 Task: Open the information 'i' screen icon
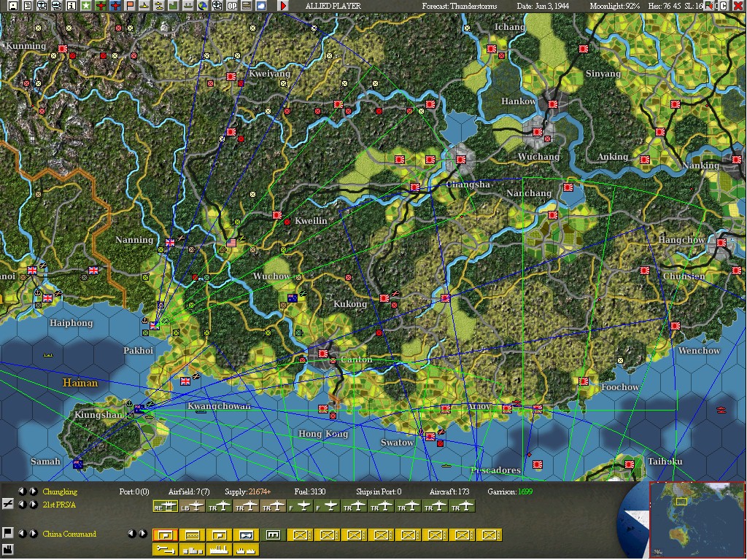(71, 6)
